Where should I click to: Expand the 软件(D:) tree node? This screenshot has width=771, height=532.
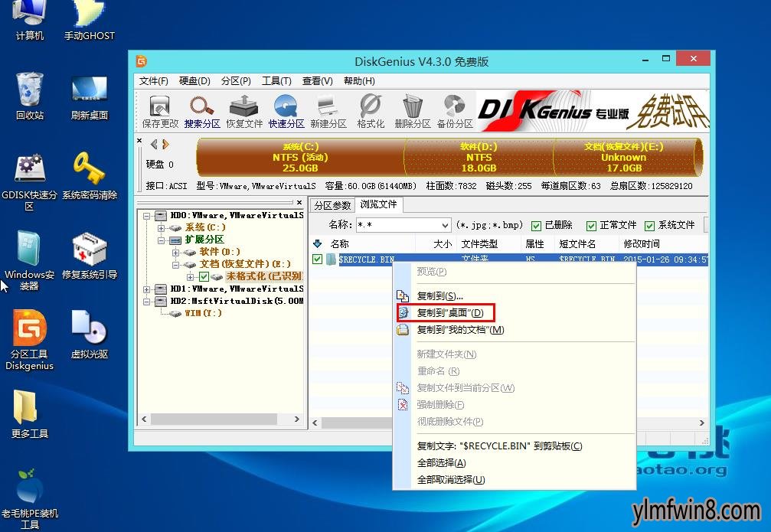[x=175, y=253]
